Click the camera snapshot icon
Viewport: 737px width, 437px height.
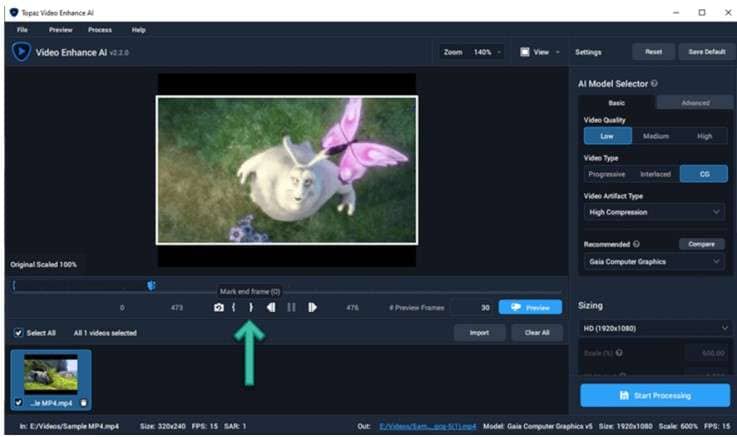pyautogui.click(x=219, y=307)
